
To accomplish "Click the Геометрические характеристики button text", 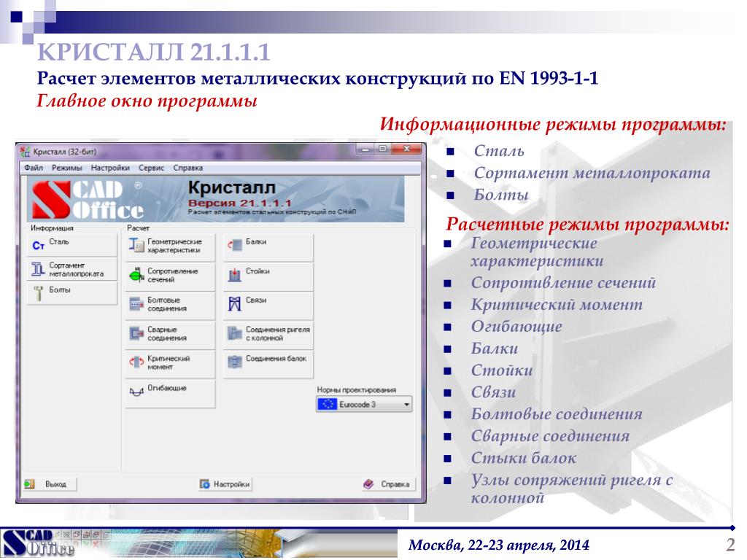I will [x=174, y=246].
